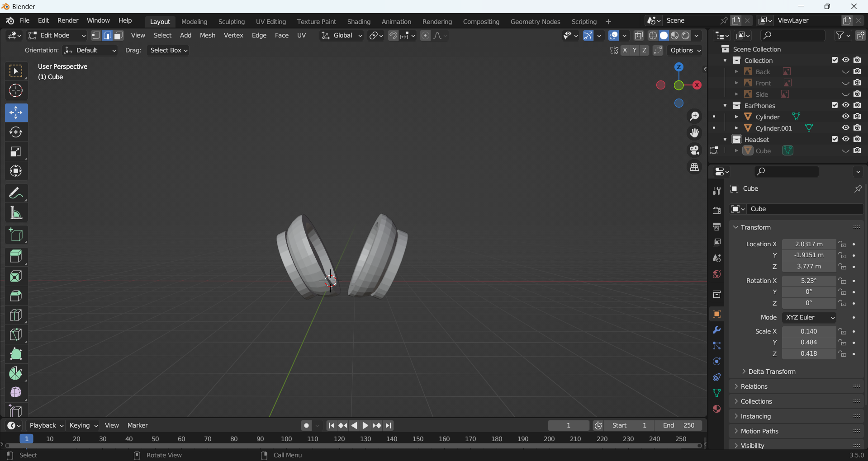Open the XYZ Euler rotation mode dropdown
The height and width of the screenshot is (461, 868).
click(x=809, y=317)
